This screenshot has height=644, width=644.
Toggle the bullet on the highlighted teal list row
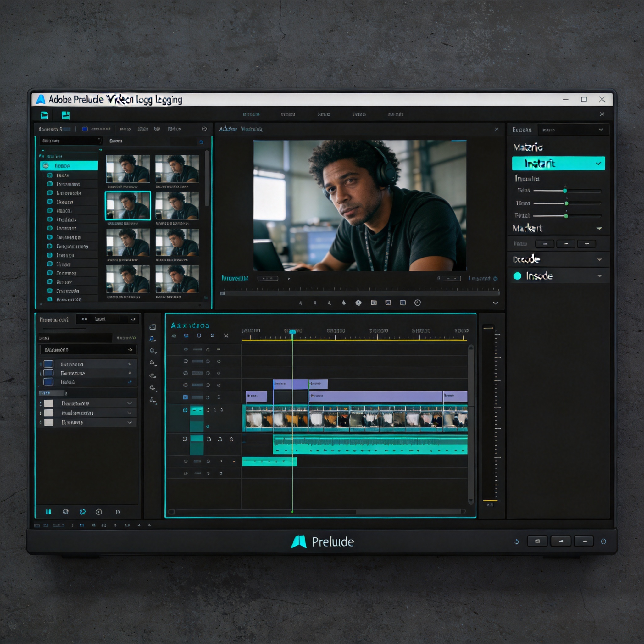pyautogui.click(x=46, y=165)
